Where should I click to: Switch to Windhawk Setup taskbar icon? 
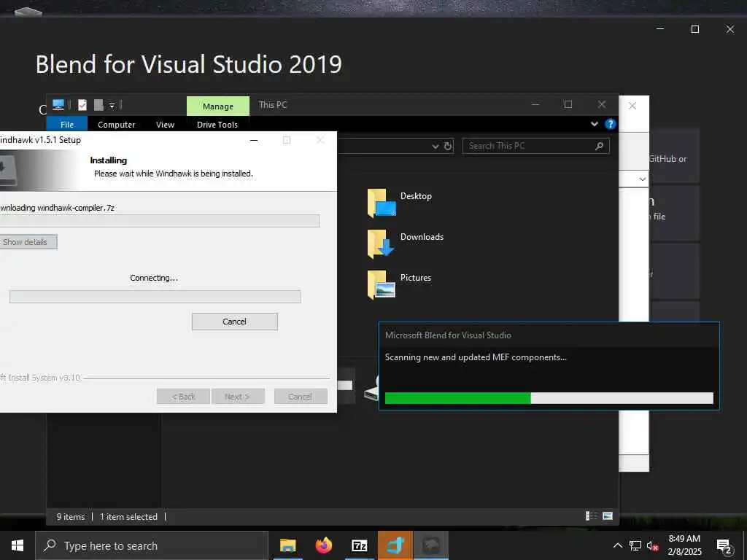pyautogui.click(x=430, y=545)
